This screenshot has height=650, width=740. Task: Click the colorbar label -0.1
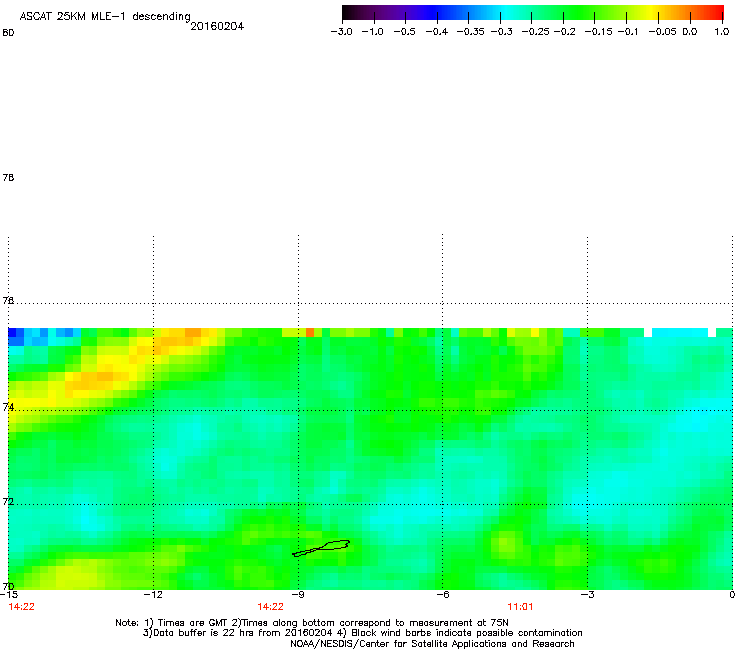[x=628, y=32]
